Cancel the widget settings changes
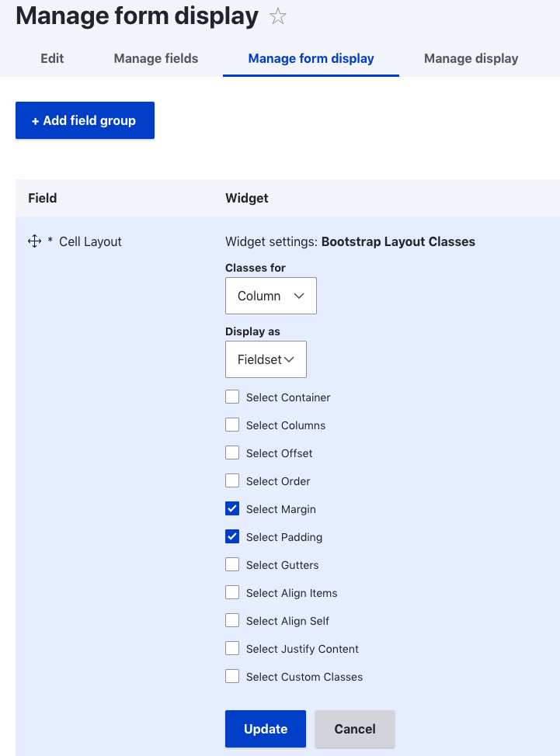Image resolution: width=560 pixels, height=756 pixels. click(354, 729)
